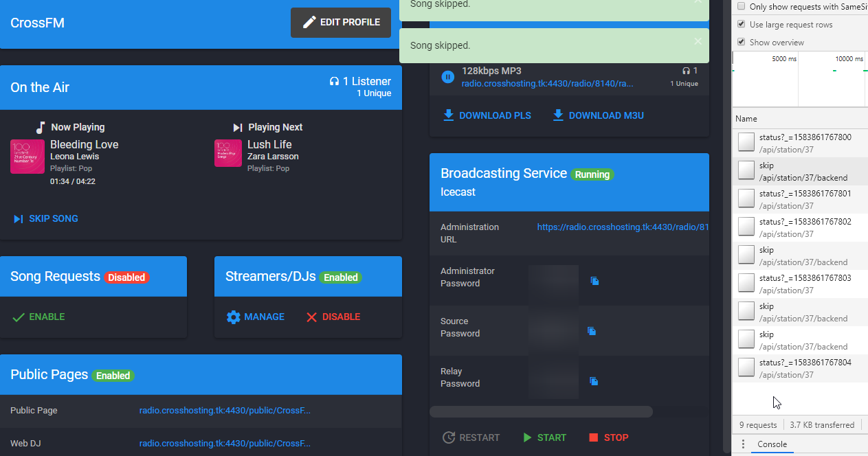The image size is (868, 456).
Task: Restart the broadcasting service
Action: [471, 437]
